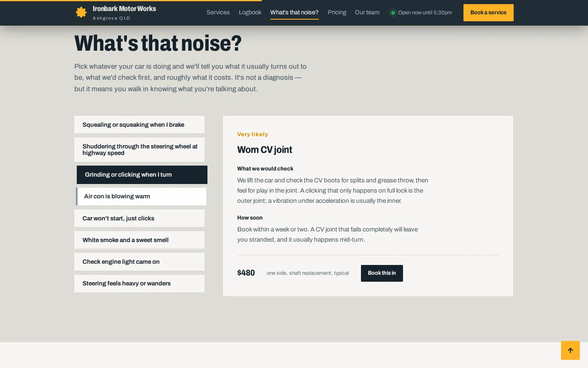Click the Ironbark Motor Works brand name

(124, 9)
